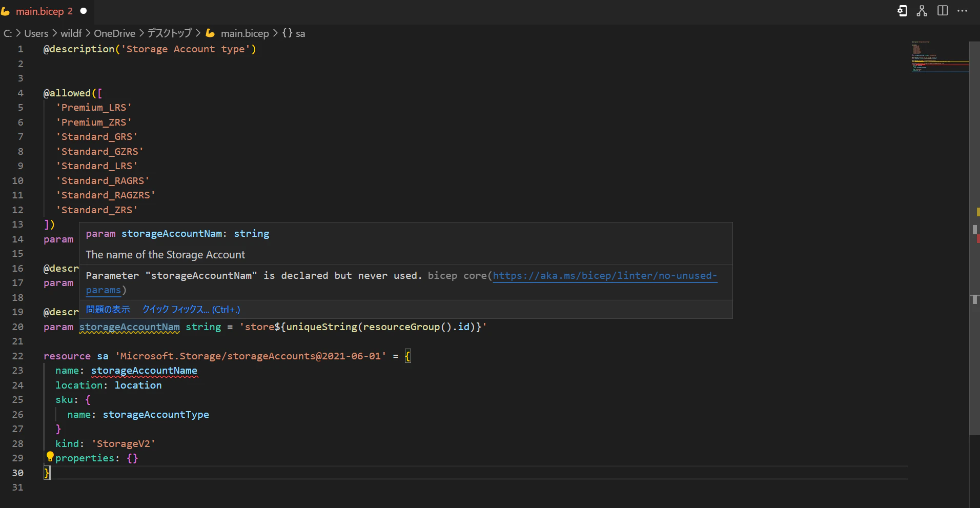The image size is (980, 508).
Task: Click the 'Standard_LRS' value
Action: click(x=97, y=166)
